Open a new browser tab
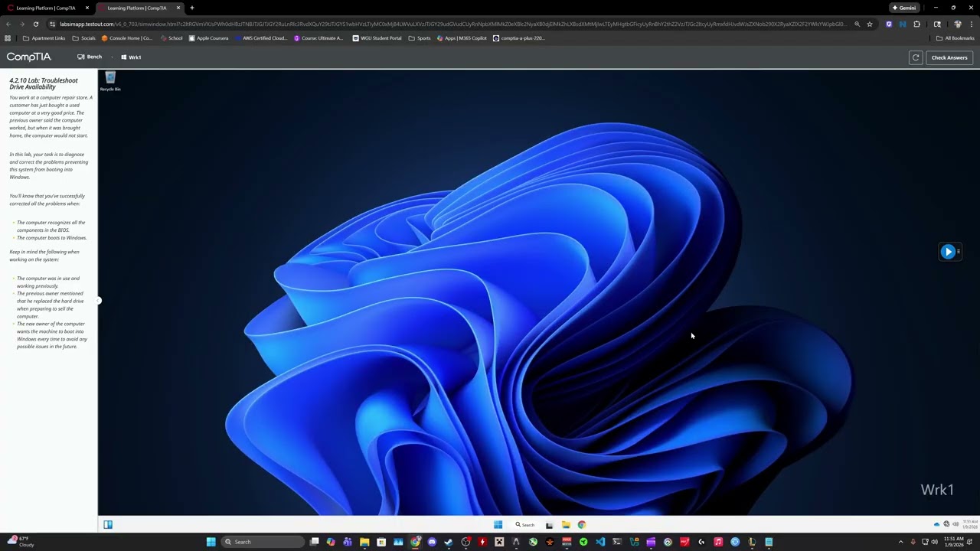Screen dimensions: 980x551 [x=192, y=8]
